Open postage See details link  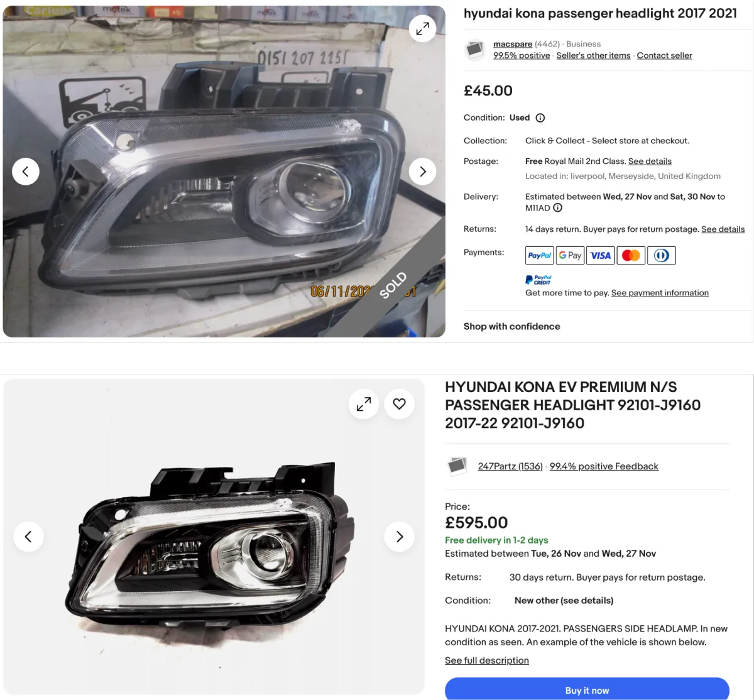pyautogui.click(x=650, y=161)
